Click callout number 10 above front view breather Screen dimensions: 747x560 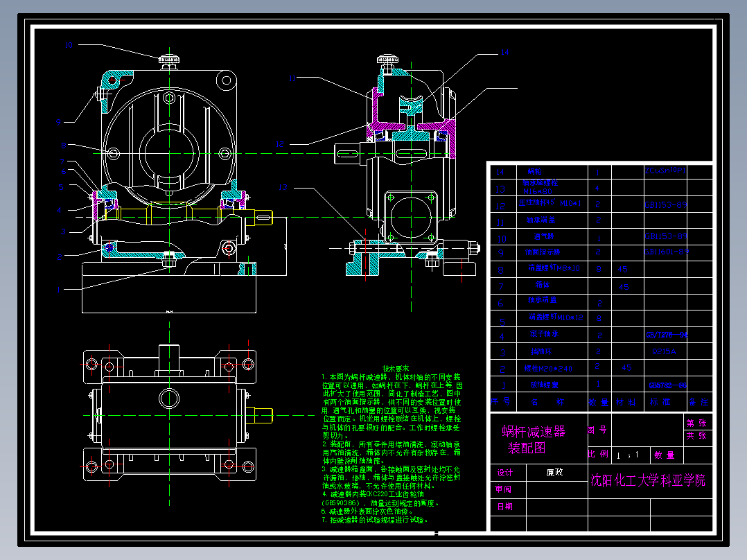click(69, 45)
